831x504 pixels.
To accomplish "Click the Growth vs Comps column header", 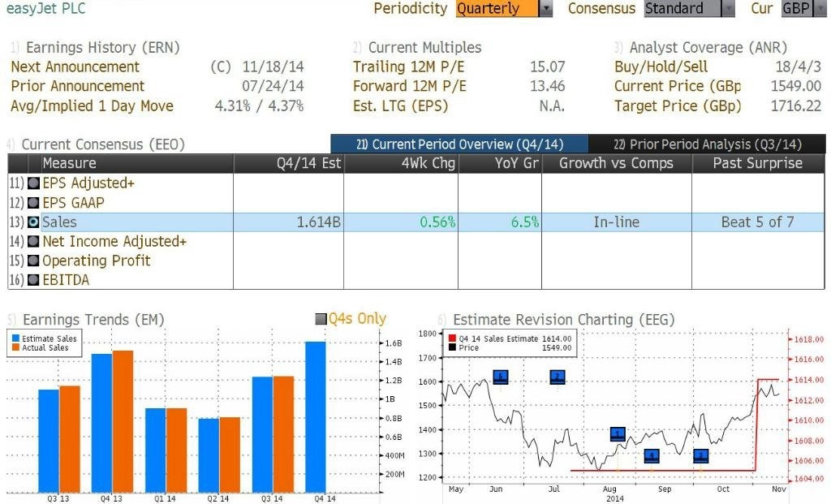I will click(x=617, y=163).
